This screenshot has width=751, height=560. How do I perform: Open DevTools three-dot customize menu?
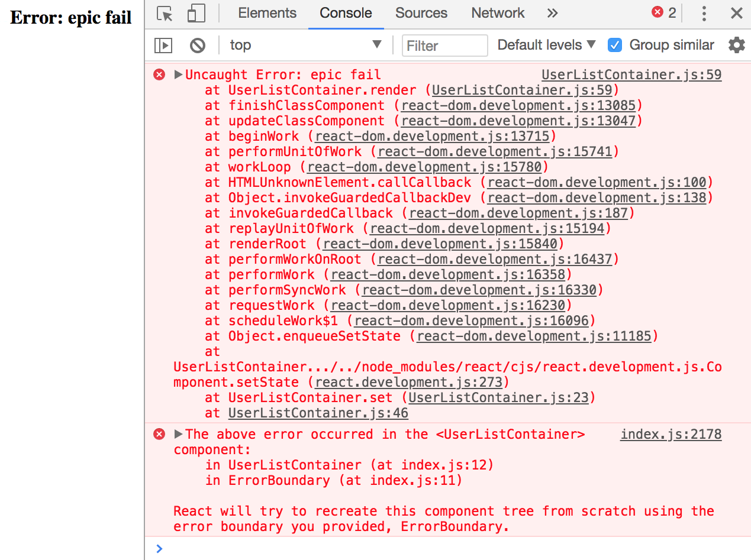click(704, 14)
